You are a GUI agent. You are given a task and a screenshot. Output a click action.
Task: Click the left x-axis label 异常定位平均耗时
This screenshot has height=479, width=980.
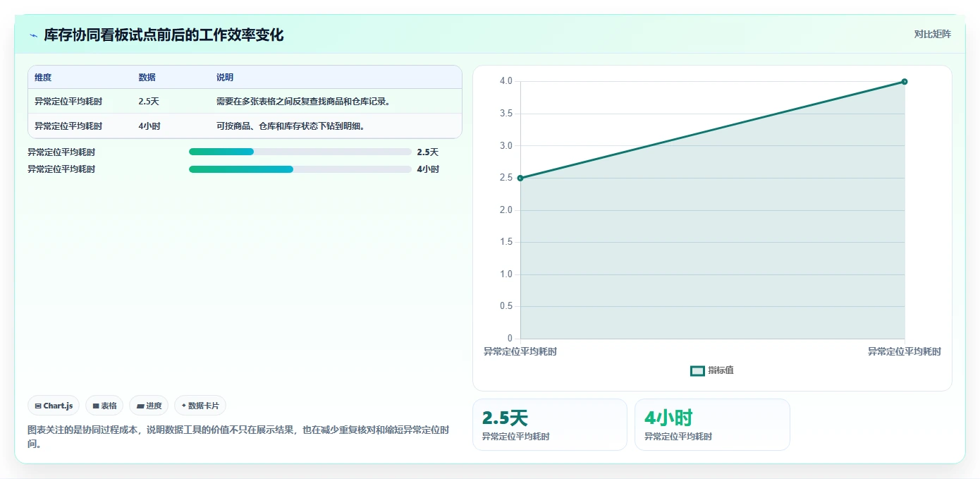(x=520, y=351)
